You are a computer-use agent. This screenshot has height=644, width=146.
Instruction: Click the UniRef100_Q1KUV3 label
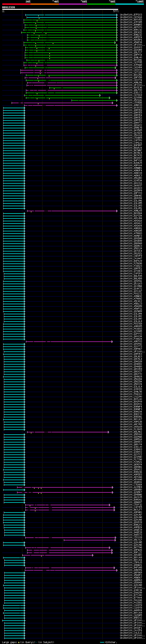131,48
